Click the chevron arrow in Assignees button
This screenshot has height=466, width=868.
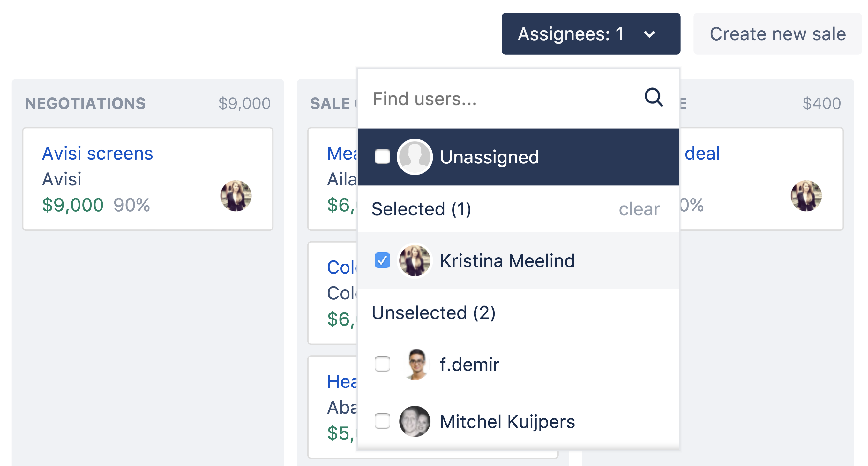(649, 34)
